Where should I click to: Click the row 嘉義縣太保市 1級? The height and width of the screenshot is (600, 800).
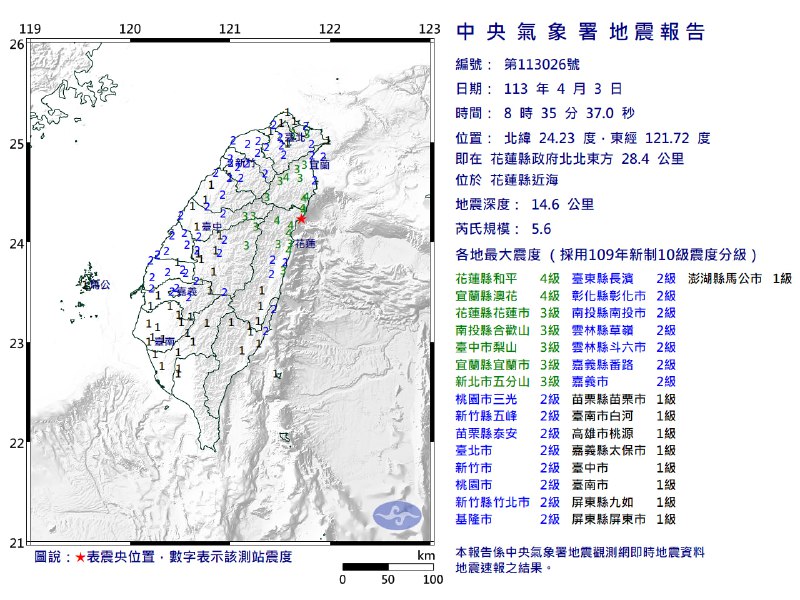[623, 451]
